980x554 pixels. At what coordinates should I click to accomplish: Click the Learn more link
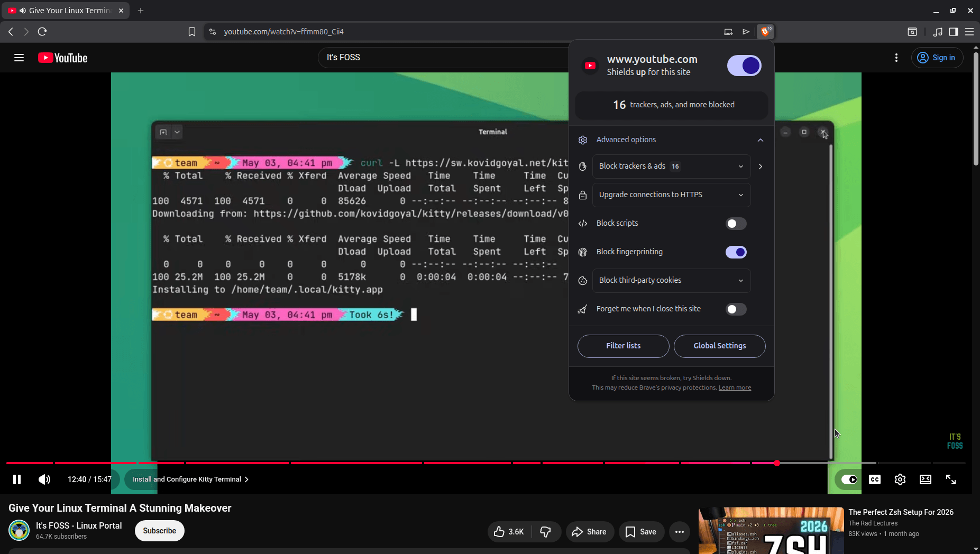[735, 387]
